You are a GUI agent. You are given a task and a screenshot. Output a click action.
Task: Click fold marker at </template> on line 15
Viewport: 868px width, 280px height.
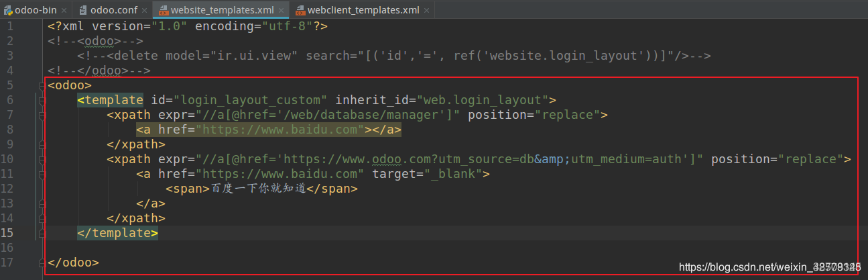[42, 233]
